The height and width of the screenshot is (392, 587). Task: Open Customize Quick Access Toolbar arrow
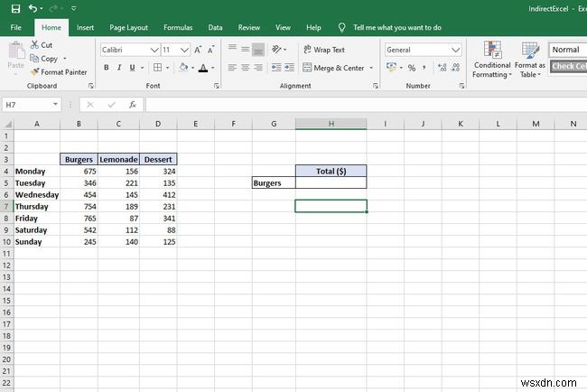[x=74, y=8]
